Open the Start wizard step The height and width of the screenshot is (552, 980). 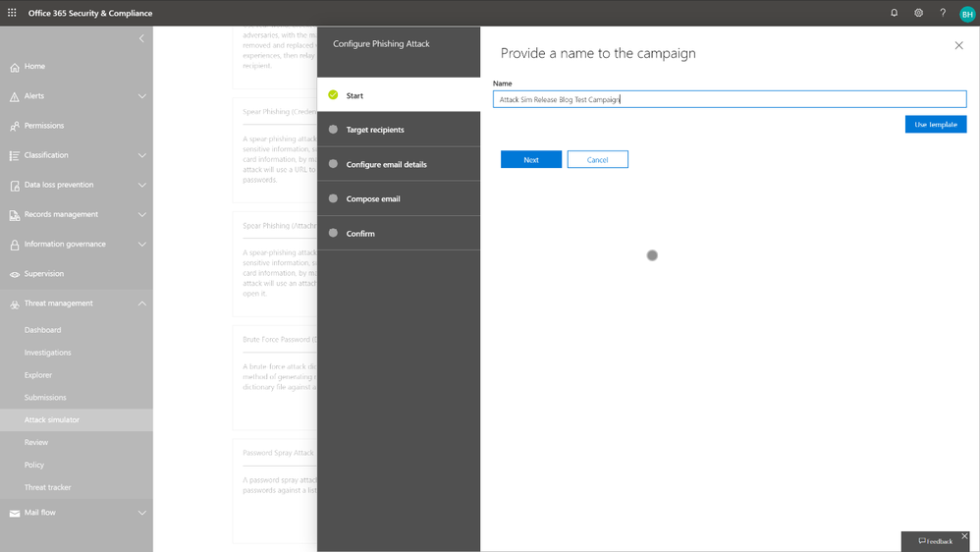click(399, 95)
